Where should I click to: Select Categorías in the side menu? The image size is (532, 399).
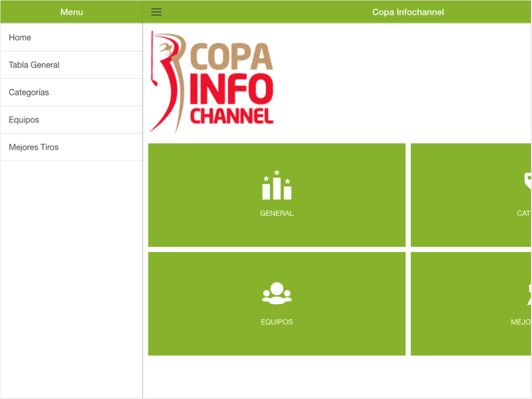71,92
